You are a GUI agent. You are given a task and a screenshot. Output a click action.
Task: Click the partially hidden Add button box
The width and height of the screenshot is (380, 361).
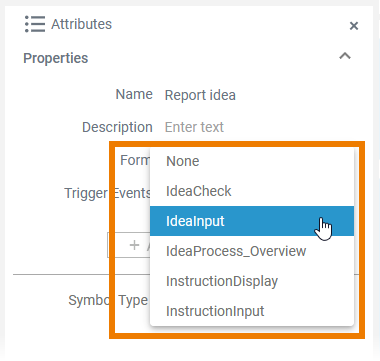tap(129, 245)
